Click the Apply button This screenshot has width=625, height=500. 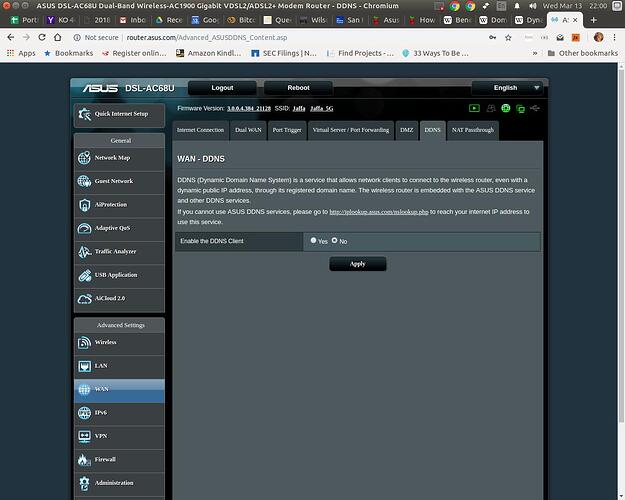358,264
